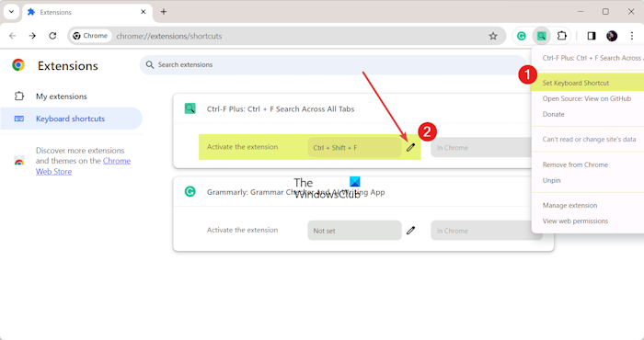Select Open Source: View on GitHub
644x340 pixels.
tap(588, 98)
